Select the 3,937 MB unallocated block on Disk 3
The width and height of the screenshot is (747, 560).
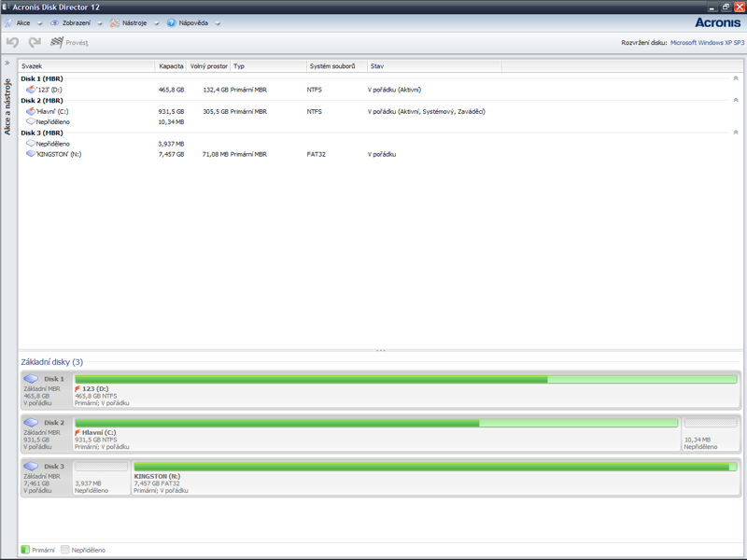point(102,478)
